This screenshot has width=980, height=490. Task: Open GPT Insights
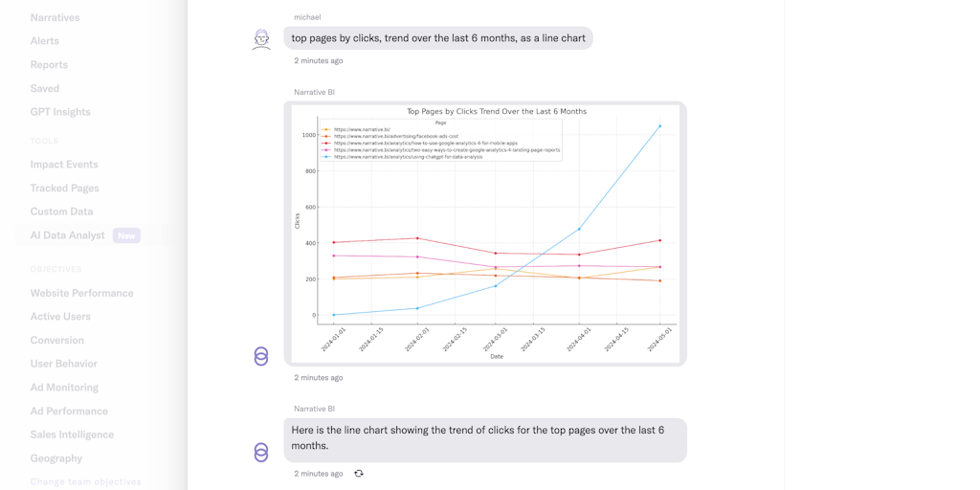click(60, 112)
